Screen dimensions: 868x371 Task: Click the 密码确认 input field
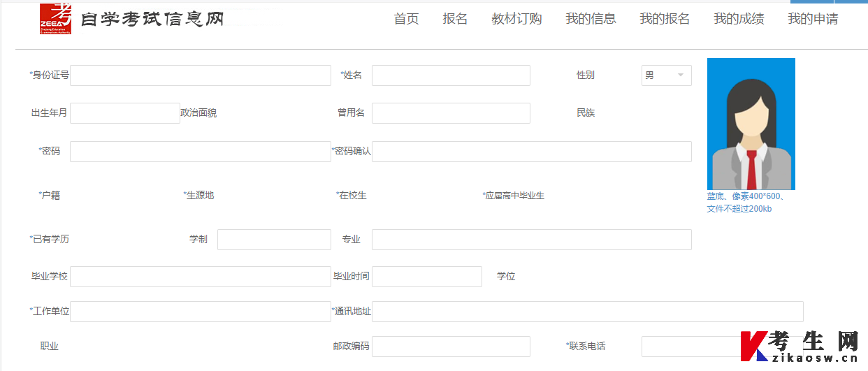click(x=532, y=152)
